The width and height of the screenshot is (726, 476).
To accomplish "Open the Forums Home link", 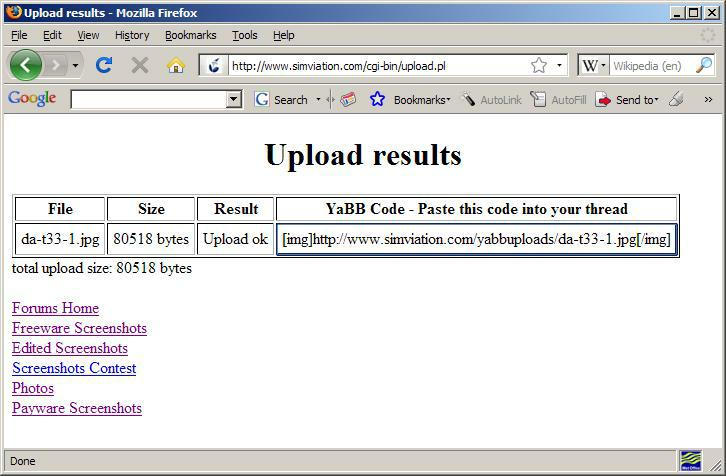I will point(55,308).
